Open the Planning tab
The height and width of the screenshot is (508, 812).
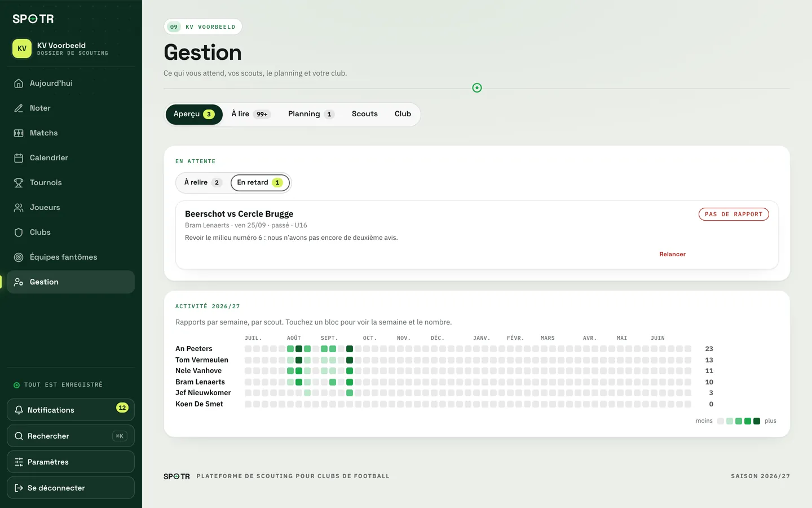pyautogui.click(x=311, y=114)
